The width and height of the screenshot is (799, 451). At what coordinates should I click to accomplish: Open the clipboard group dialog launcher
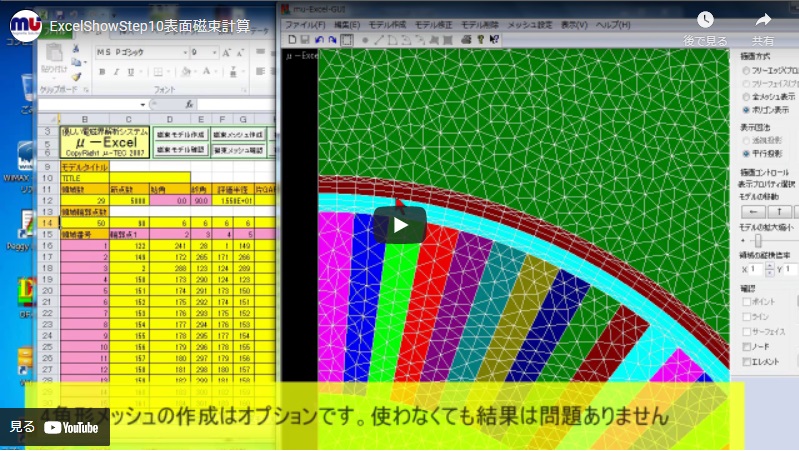click(x=86, y=90)
